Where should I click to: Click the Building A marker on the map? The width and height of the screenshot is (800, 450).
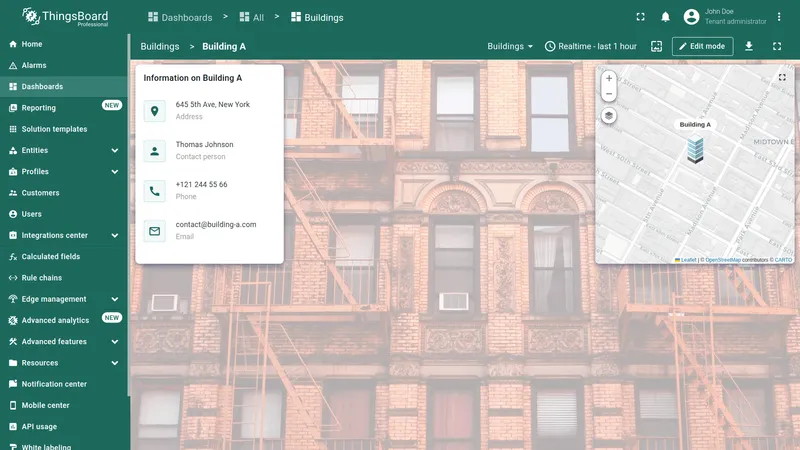[695, 151]
